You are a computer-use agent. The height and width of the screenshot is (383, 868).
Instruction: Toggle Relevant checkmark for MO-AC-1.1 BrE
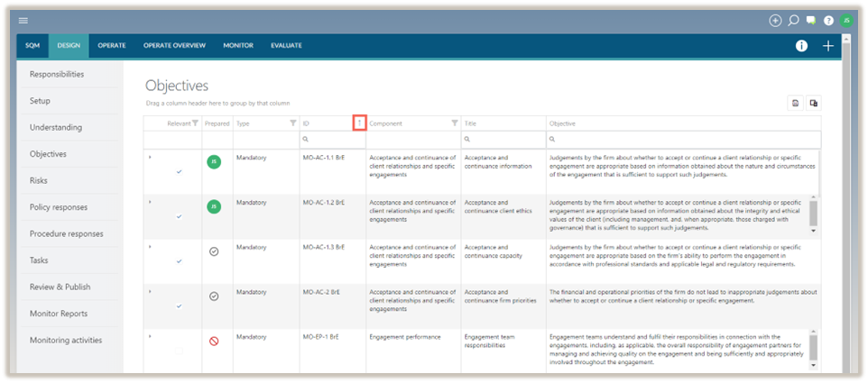179,170
